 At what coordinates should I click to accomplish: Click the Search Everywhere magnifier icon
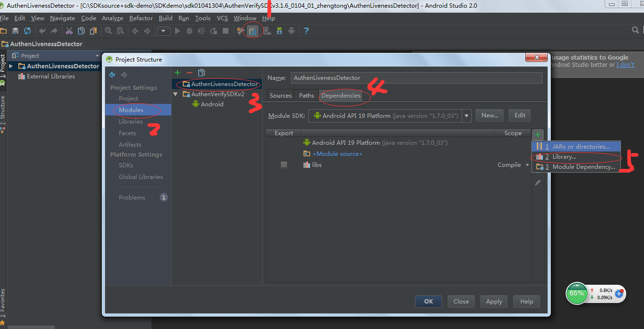635,30
